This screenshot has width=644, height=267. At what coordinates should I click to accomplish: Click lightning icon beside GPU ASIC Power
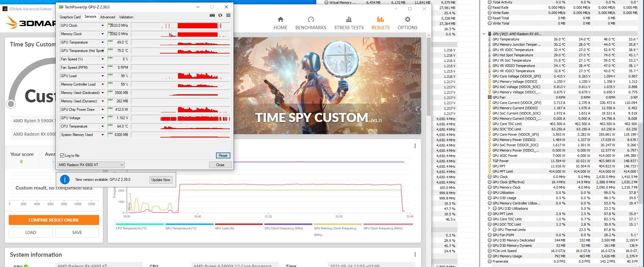(489, 156)
